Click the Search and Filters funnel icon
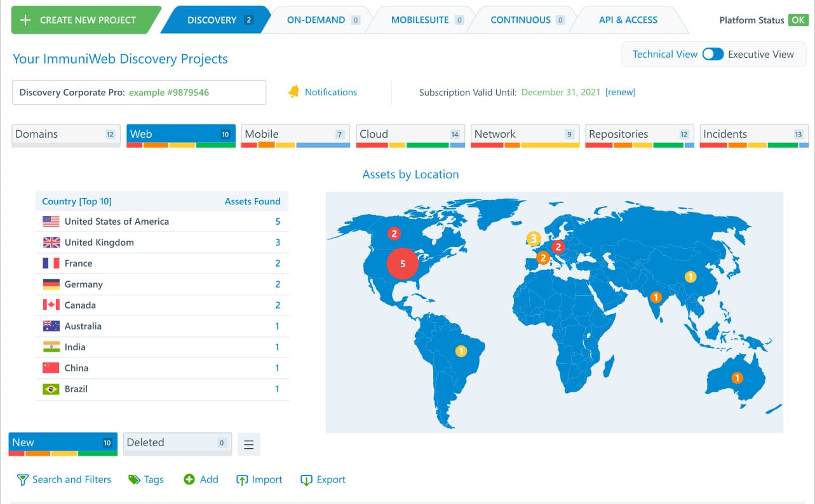The height and width of the screenshot is (504, 815). [x=22, y=480]
